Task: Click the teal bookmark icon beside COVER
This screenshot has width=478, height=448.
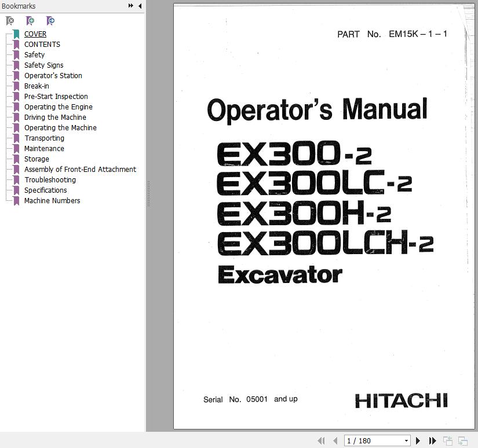Action: pos(16,34)
